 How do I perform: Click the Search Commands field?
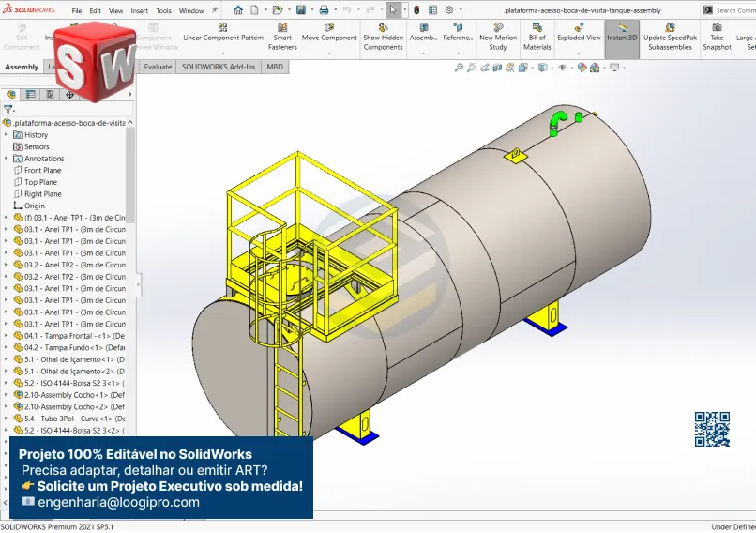coord(734,10)
